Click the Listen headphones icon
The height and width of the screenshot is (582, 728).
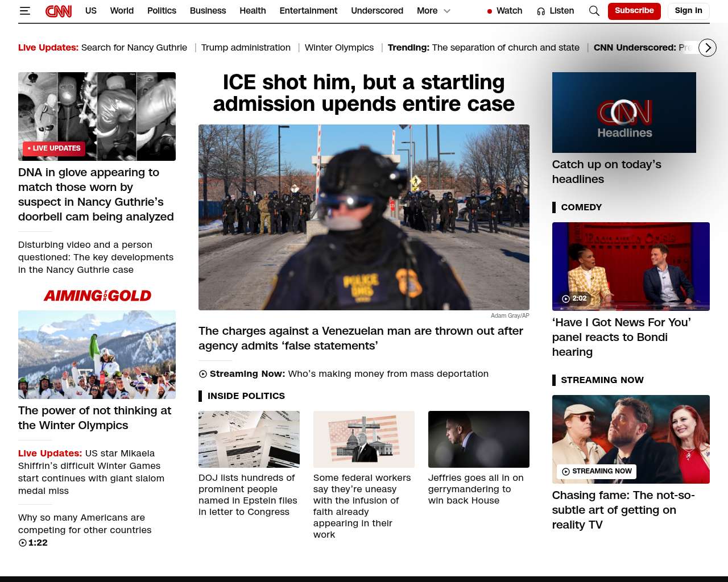pos(541,11)
